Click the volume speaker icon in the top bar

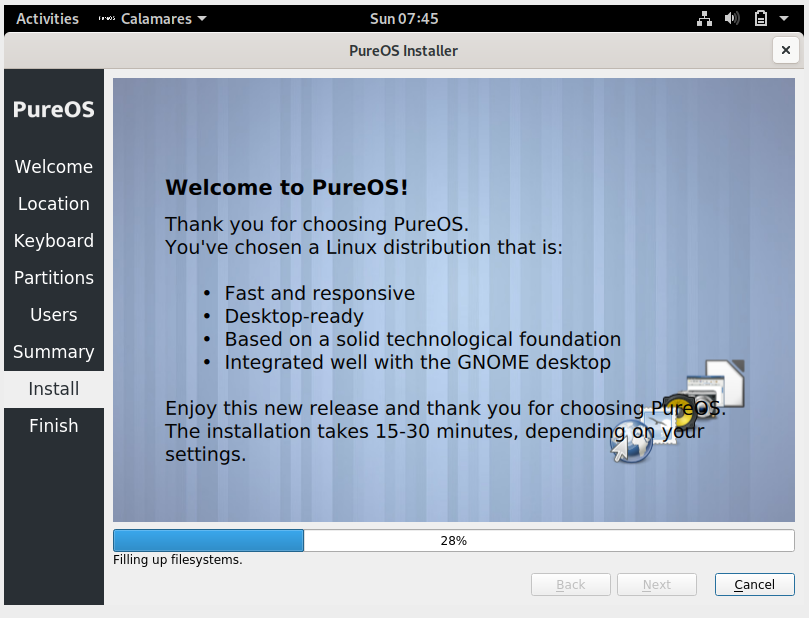point(734,18)
